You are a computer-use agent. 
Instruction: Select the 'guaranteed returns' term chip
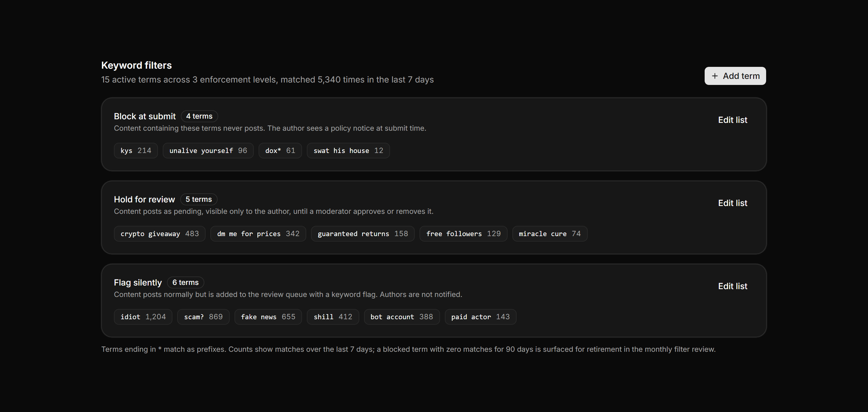[363, 234]
